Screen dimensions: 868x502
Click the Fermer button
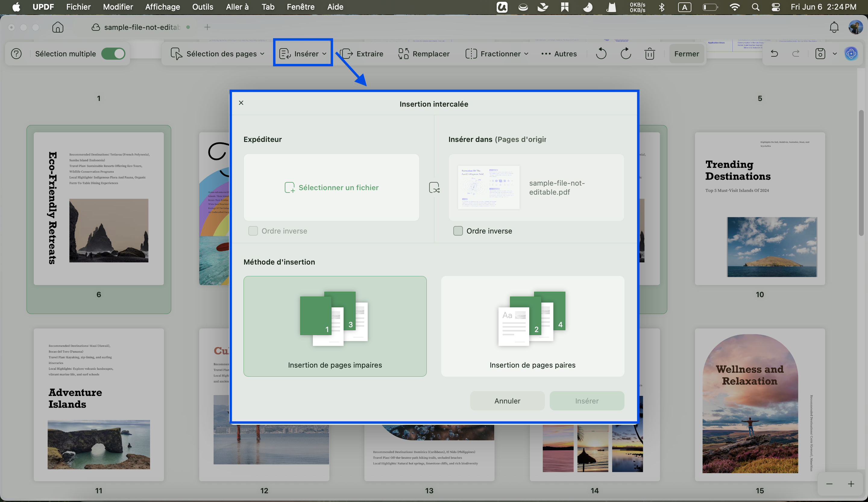[687, 54]
